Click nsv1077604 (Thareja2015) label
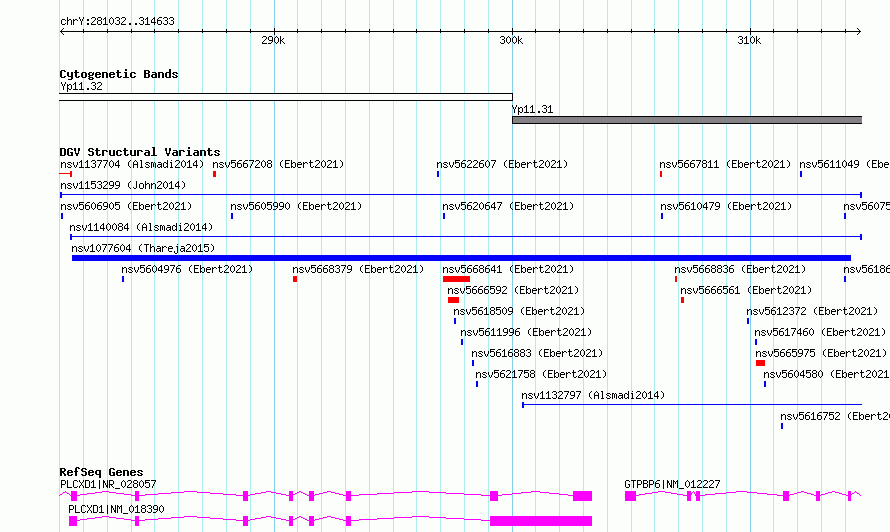This screenshot has height=532, width=890. [143, 248]
